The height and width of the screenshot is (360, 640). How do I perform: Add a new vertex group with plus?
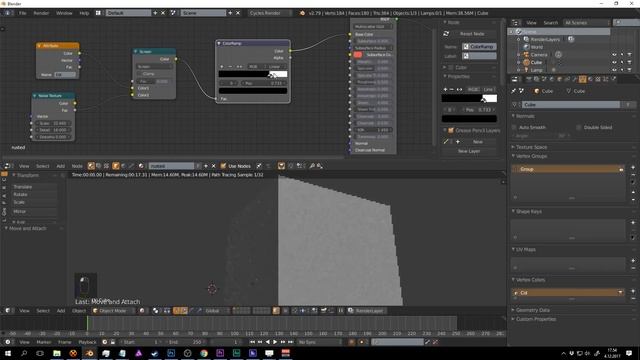[633, 167]
